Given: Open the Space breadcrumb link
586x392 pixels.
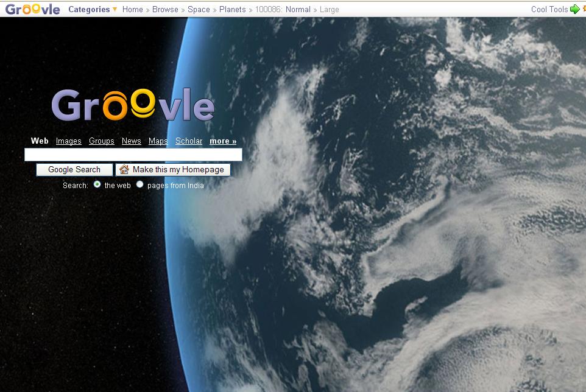Looking at the screenshot, I should [x=199, y=9].
